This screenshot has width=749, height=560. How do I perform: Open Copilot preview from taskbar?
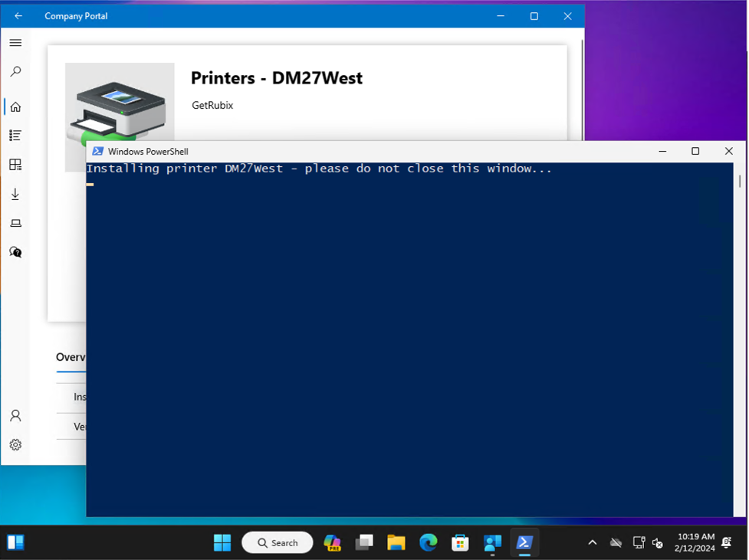[x=333, y=542]
